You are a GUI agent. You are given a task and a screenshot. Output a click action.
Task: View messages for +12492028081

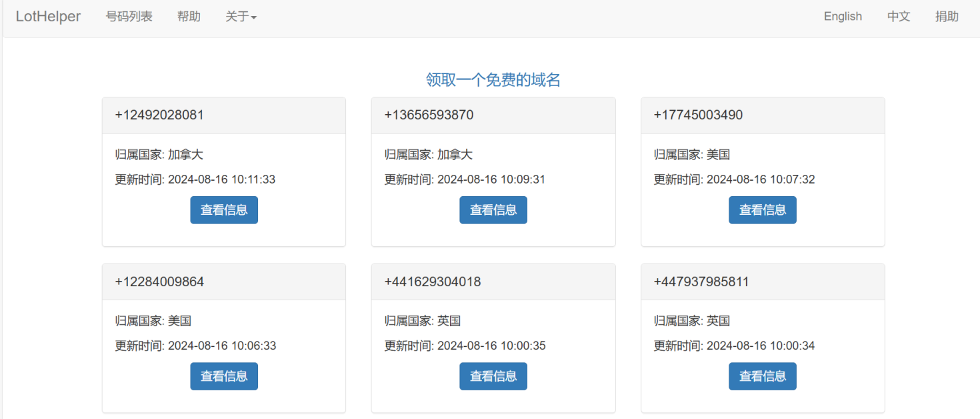coord(224,210)
